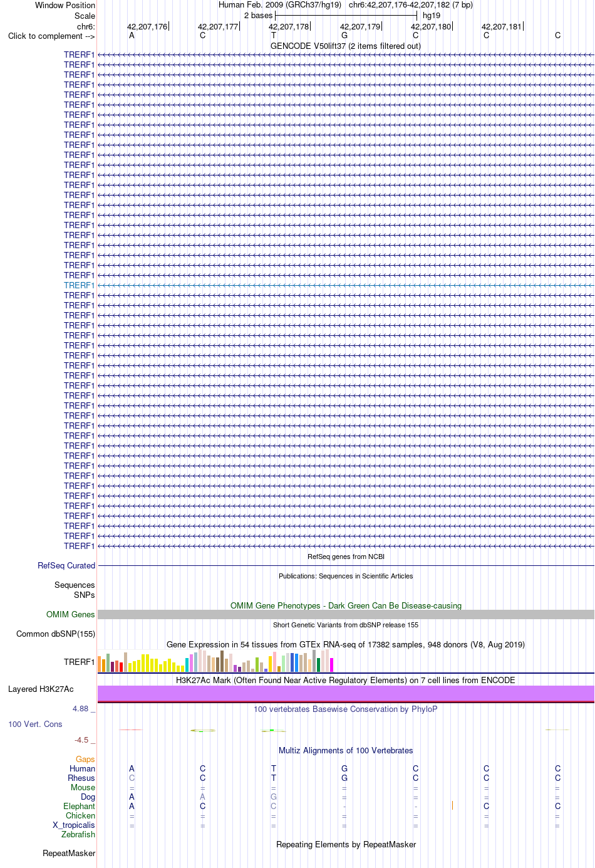Click the purple Layered H3K27Ac signal band

346,693
